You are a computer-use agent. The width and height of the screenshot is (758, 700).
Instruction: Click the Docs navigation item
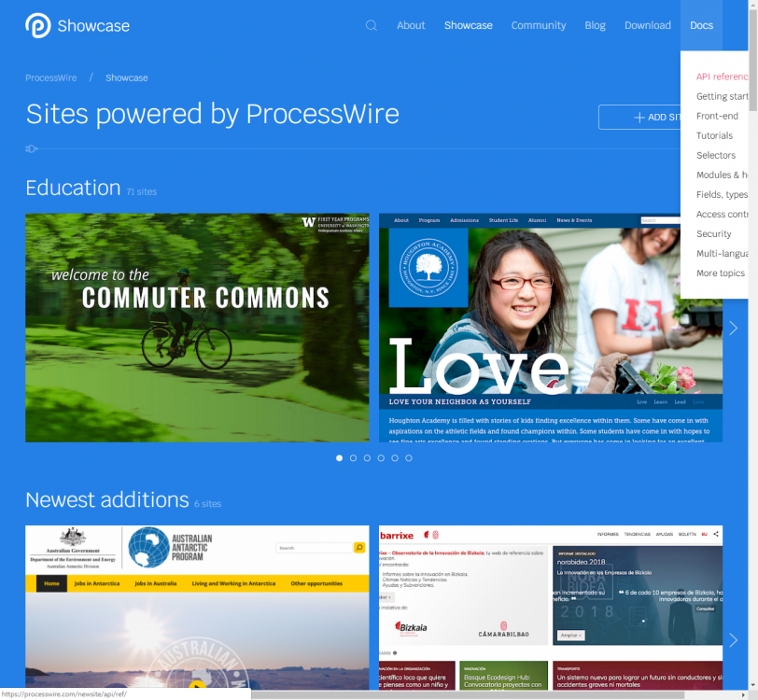click(701, 25)
